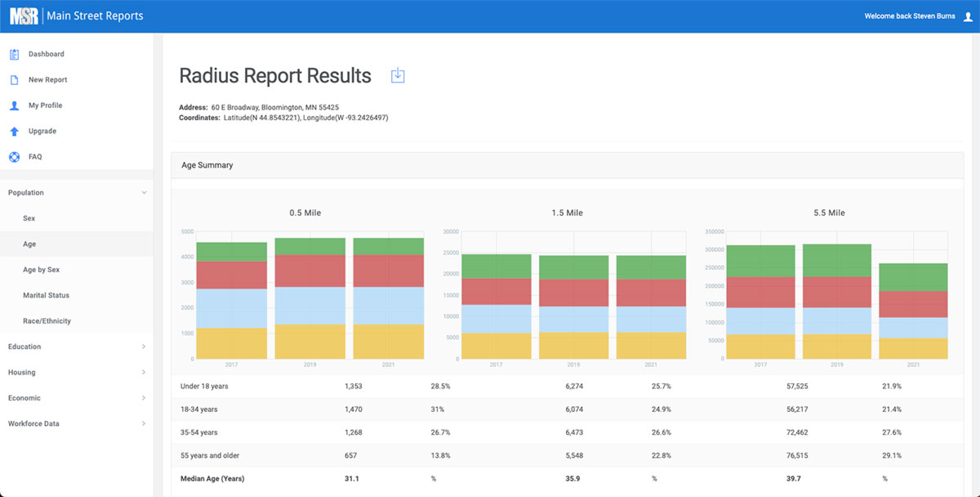Click the FAQ lifebuoy icon
The image size is (980, 497).
pos(14,157)
